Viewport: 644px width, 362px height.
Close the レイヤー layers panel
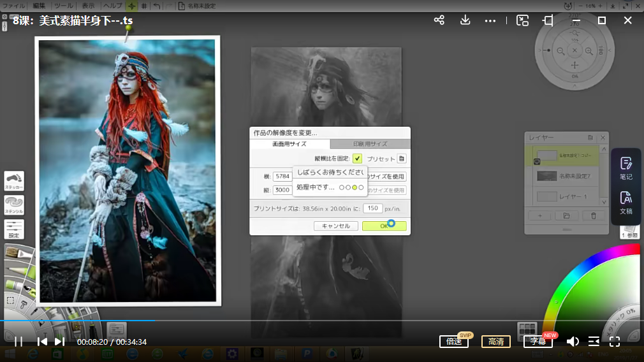coord(603,138)
